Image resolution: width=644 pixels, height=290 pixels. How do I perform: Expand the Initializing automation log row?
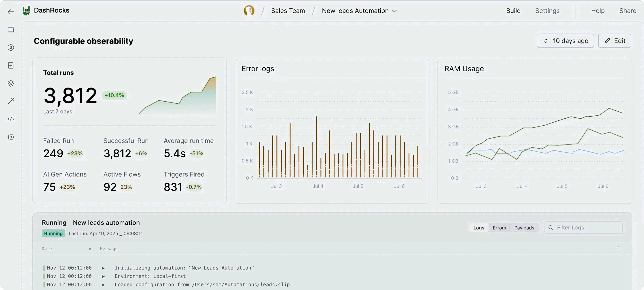(x=103, y=268)
